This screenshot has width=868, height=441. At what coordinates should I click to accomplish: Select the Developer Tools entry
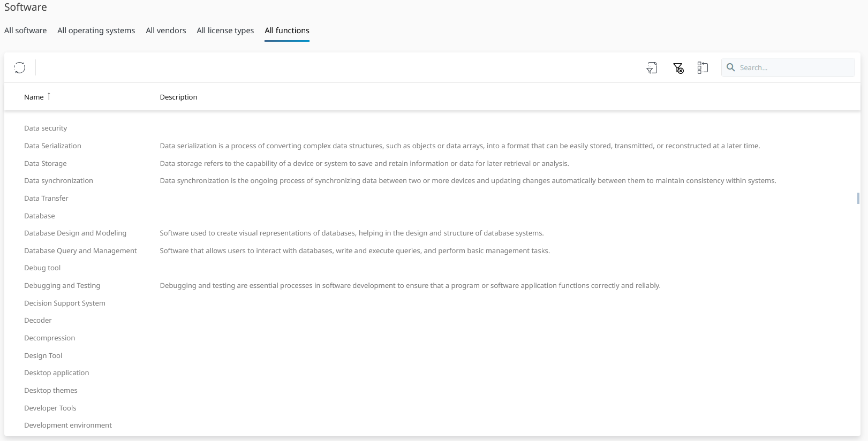[x=50, y=408]
